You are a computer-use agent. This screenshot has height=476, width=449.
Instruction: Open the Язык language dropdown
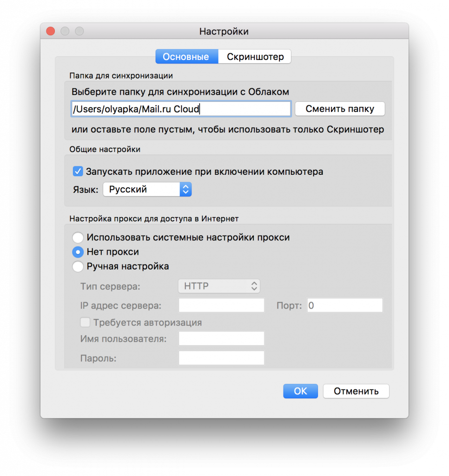[x=147, y=190]
